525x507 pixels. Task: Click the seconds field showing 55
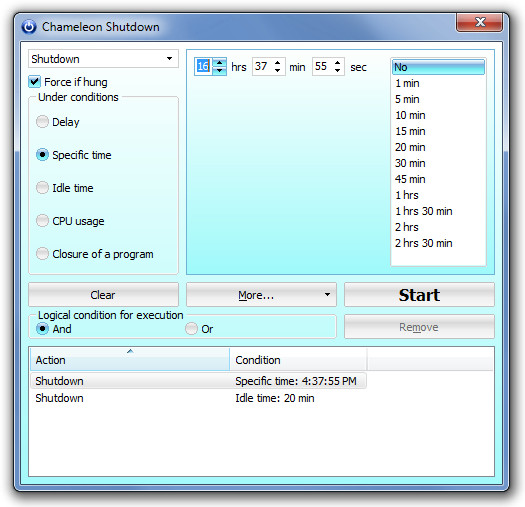pyautogui.click(x=322, y=66)
